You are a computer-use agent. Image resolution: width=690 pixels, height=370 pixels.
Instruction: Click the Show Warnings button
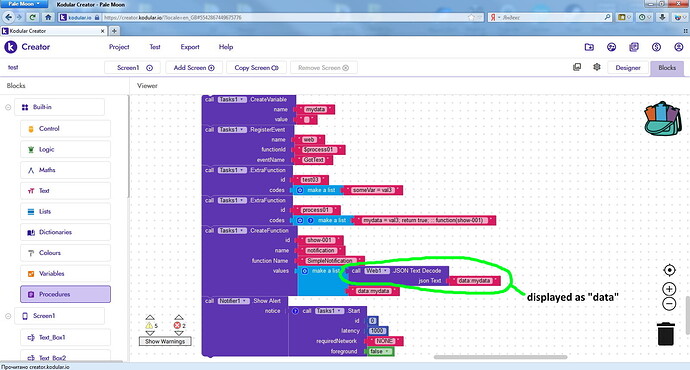tap(165, 341)
